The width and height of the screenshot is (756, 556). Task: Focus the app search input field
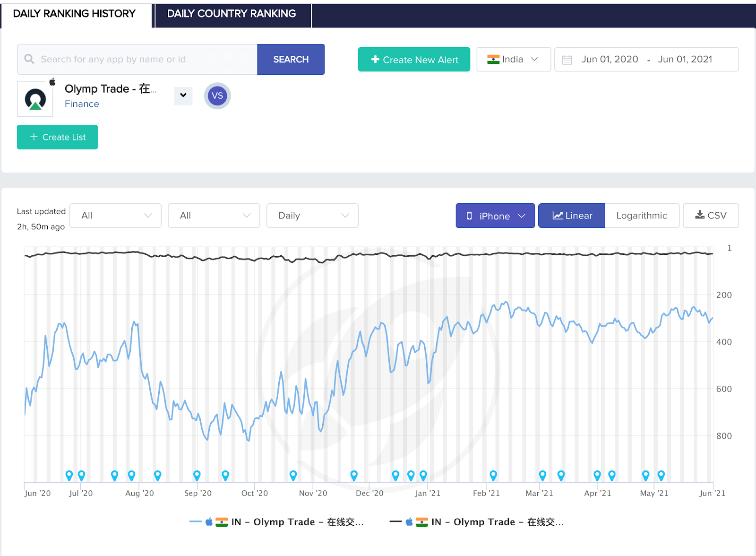coord(137,59)
